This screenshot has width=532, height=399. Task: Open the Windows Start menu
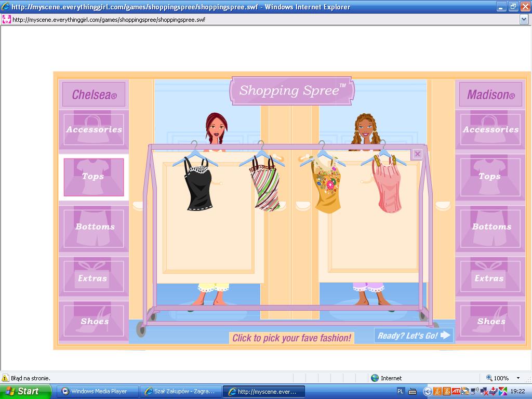[x=25, y=391]
